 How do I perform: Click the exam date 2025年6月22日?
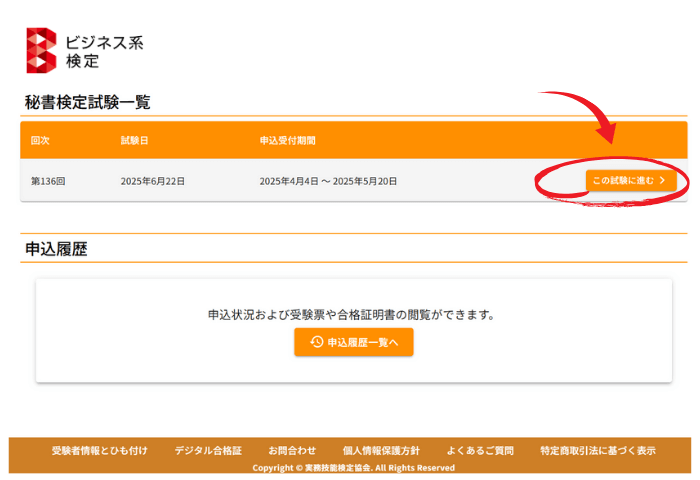point(153,181)
